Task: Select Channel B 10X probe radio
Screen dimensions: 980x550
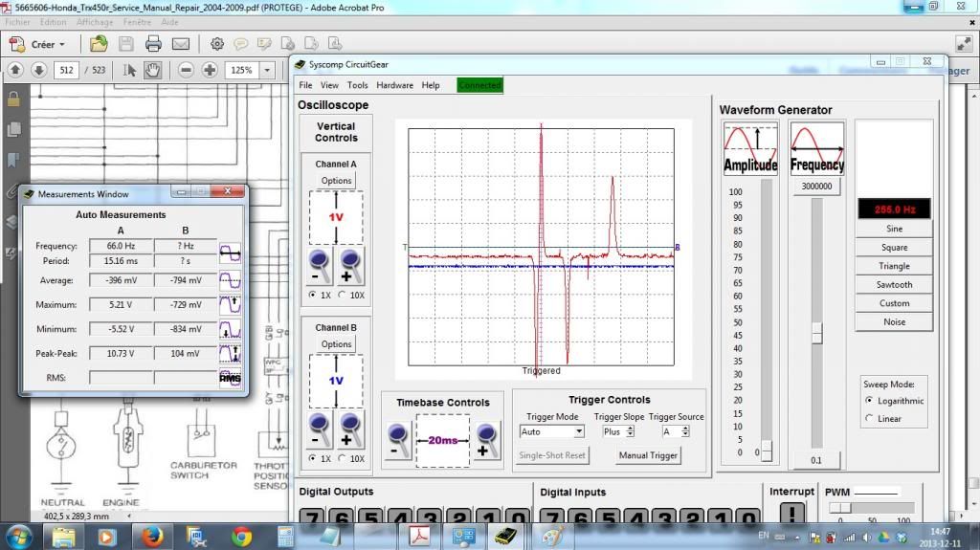Action: [342, 458]
